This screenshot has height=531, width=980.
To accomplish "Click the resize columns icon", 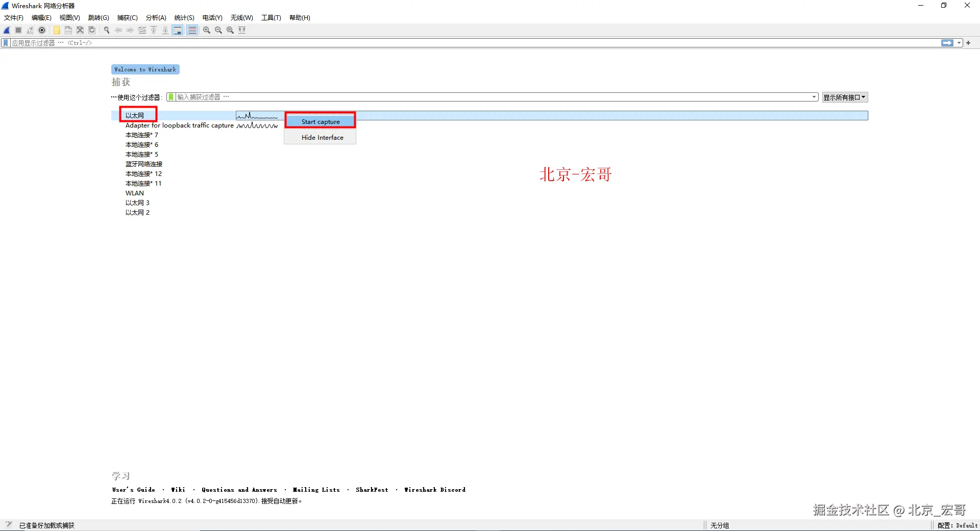I will 242,30.
